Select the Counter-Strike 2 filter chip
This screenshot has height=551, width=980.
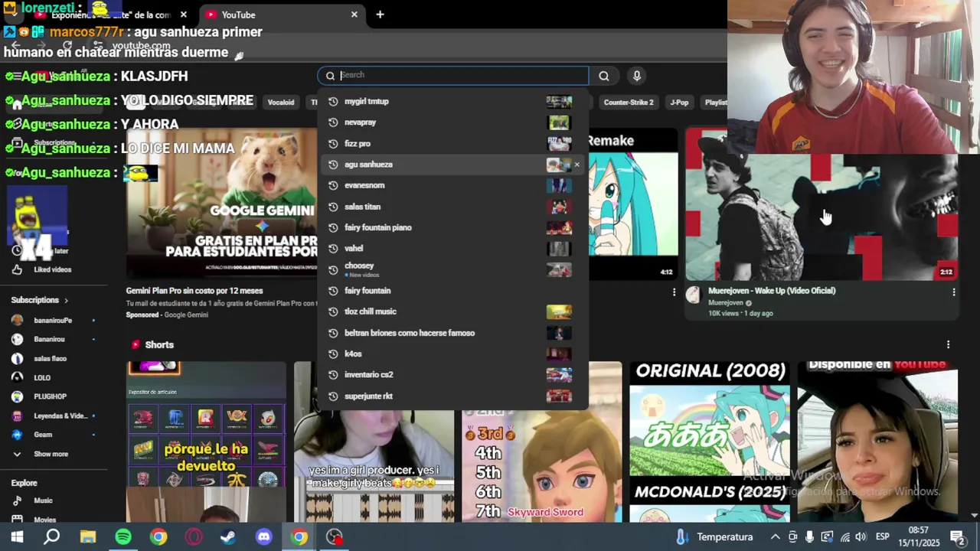tap(629, 102)
